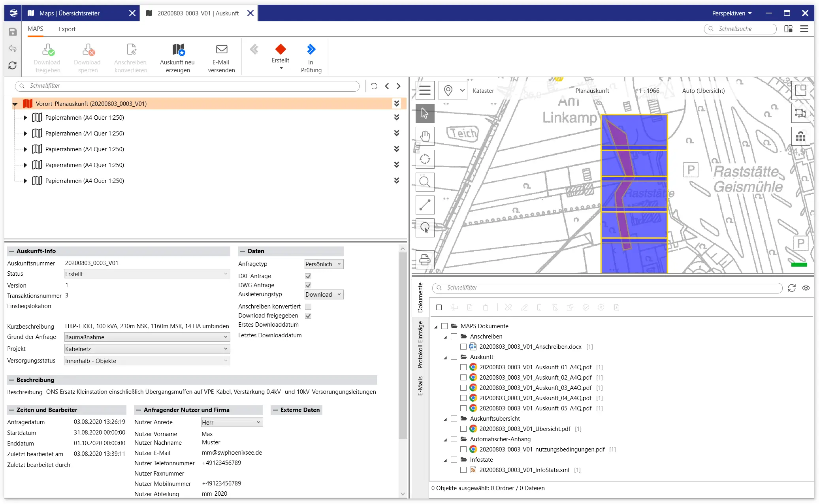Screen dimensions: 819x504
Task: Expand the first Papierrahmen tree node
Action: tap(25, 118)
